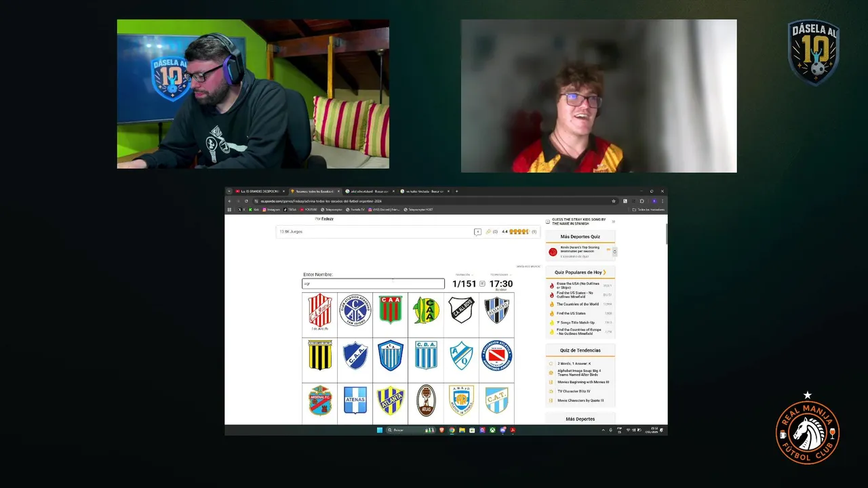Open Guess the Stray Kids Song quiz

point(579,221)
